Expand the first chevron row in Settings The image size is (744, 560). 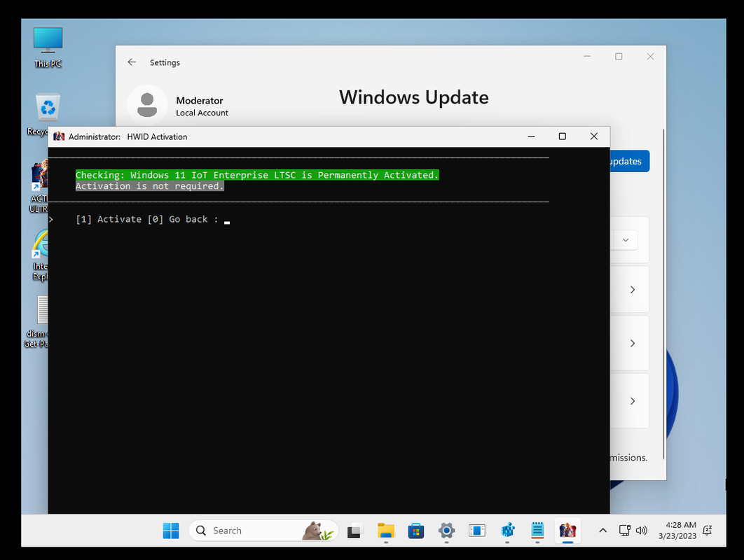click(633, 290)
